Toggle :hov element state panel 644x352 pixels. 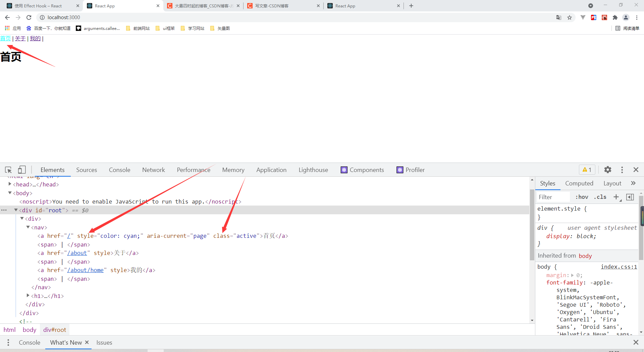point(582,197)
